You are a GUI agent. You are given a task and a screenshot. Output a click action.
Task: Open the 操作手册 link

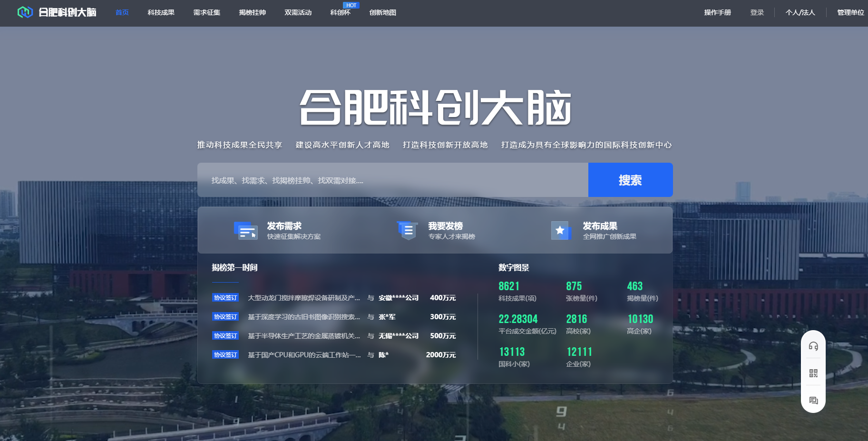coord(717,13)
